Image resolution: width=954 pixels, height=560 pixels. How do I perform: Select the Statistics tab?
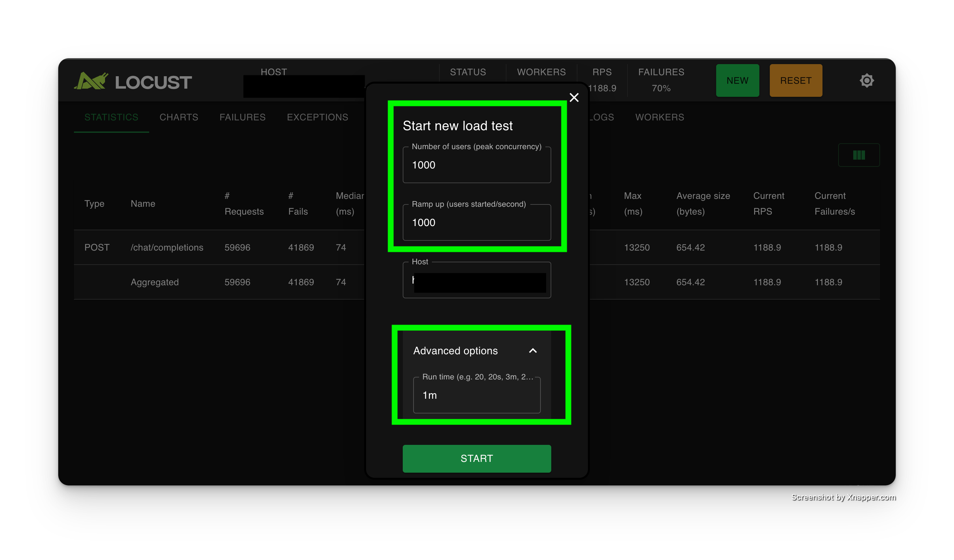tap(111, 117)
